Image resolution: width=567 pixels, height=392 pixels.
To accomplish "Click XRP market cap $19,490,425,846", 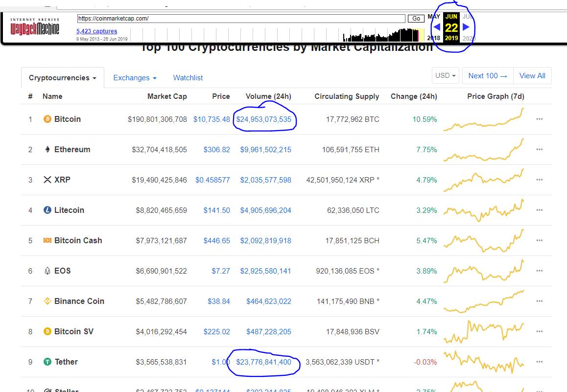I will (160, 180).
